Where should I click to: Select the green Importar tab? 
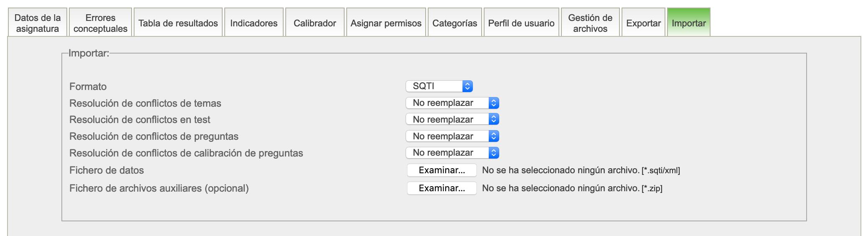688,23
